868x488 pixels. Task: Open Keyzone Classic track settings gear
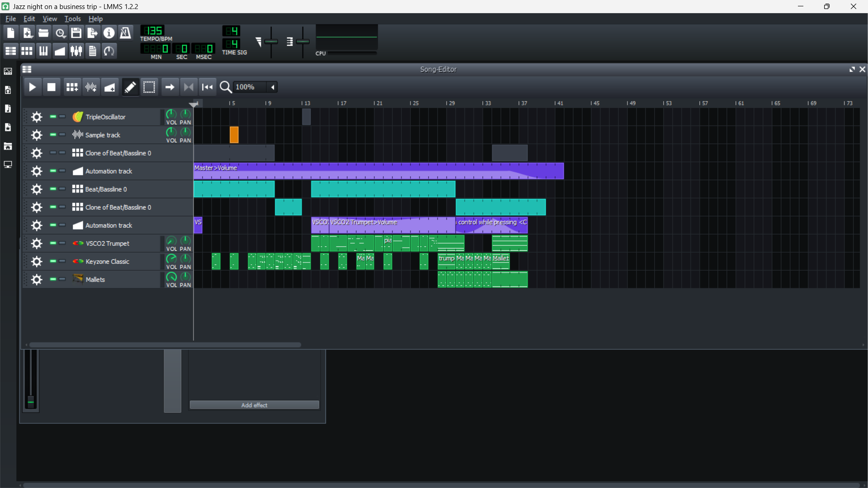pyautogui.click(x=37, y=262)
